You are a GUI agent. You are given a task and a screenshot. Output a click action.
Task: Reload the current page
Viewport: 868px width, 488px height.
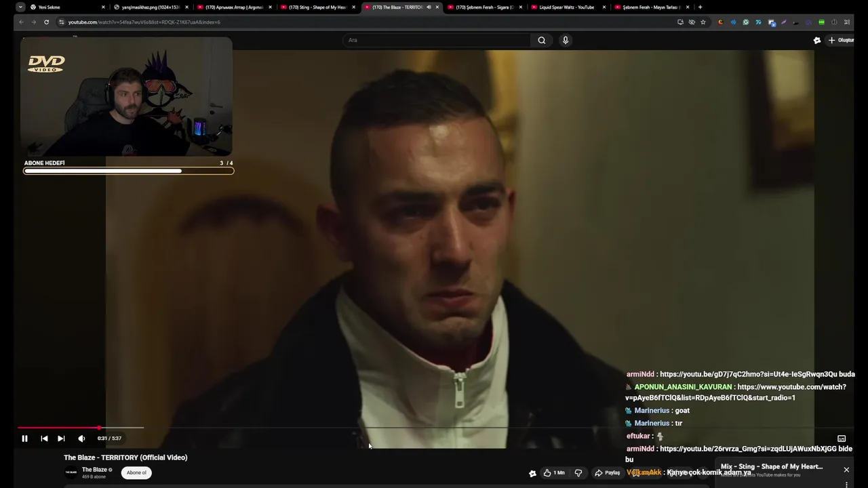point(46,22)
